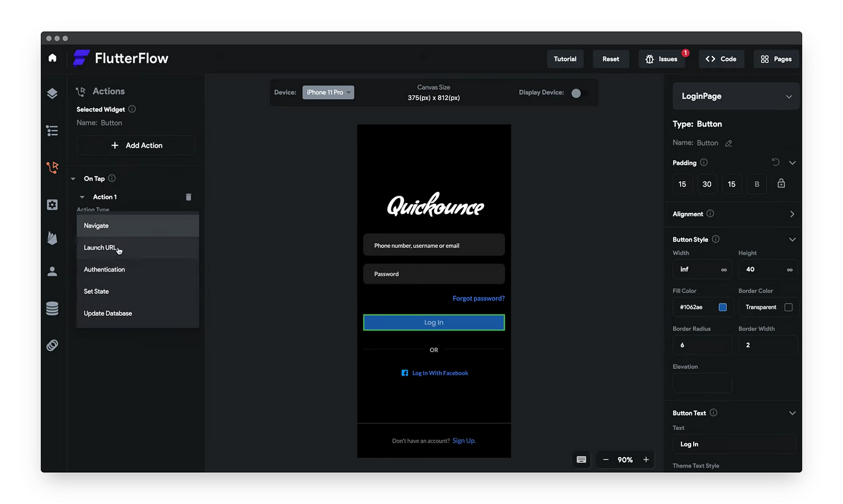Collapse the Padding section chevron
The height and width of the screenshot is (504, 843).
(792, 163)
